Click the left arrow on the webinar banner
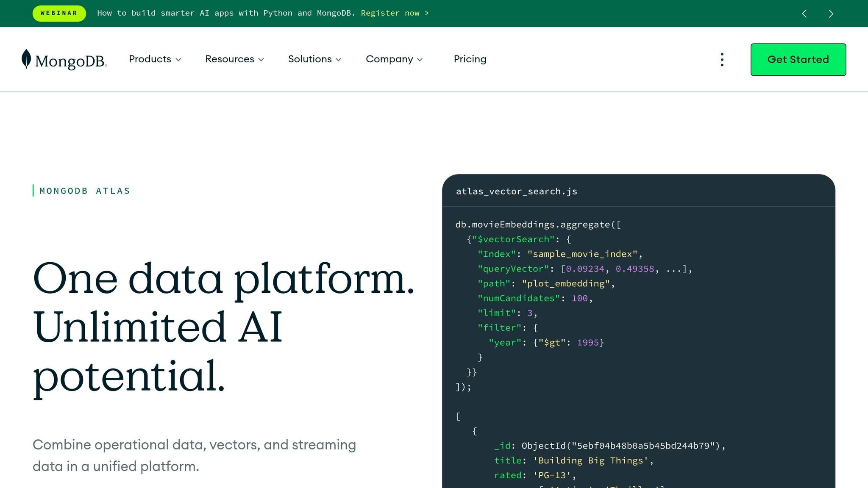Image resolution: width=868 pixels, height=488 pixels. (804, 13)
